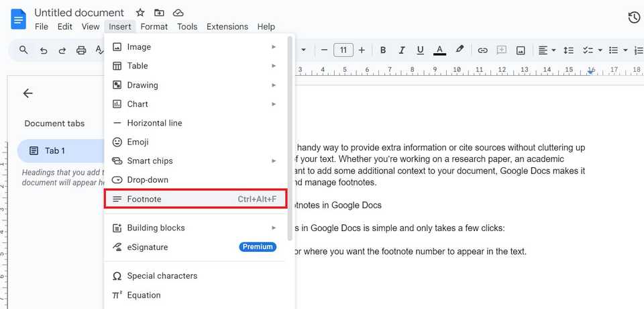The width and height of the screenshot is (644, 309).
Task: Check the cloud save status icon
Action: click(x=178, y=13)
